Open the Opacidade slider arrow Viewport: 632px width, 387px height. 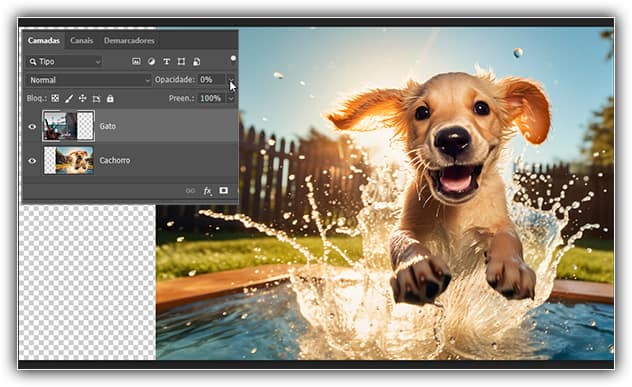click(x=231, y=80)
